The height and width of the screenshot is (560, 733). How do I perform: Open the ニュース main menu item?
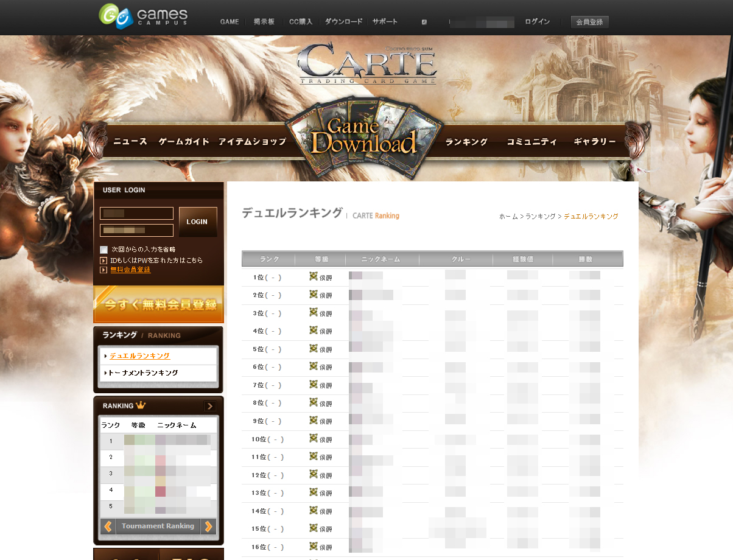130,141
